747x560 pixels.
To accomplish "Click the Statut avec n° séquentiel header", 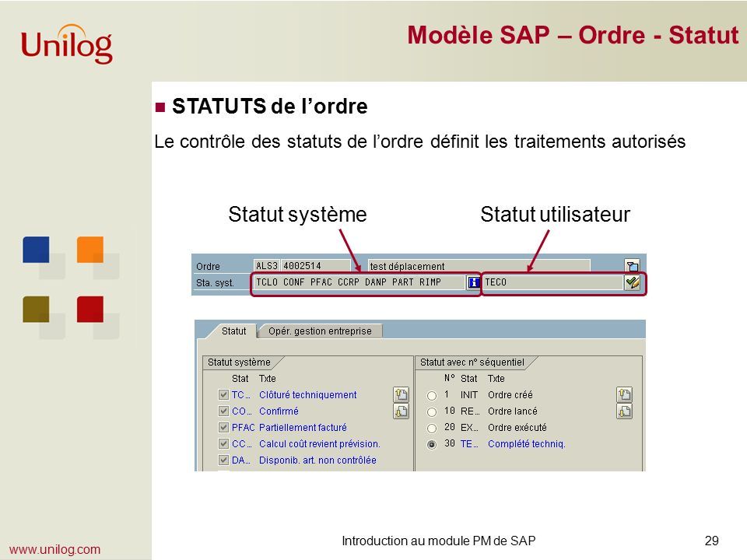I will point(472,362).
